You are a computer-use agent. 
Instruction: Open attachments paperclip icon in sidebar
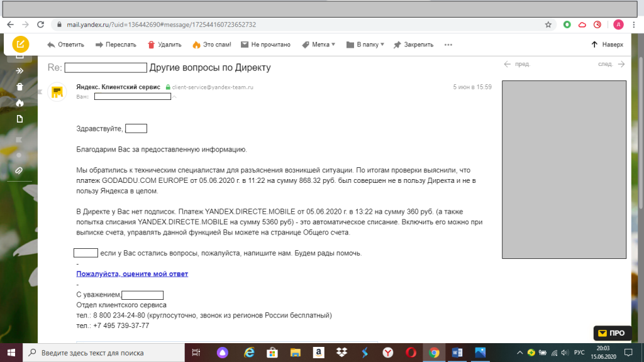19,171
